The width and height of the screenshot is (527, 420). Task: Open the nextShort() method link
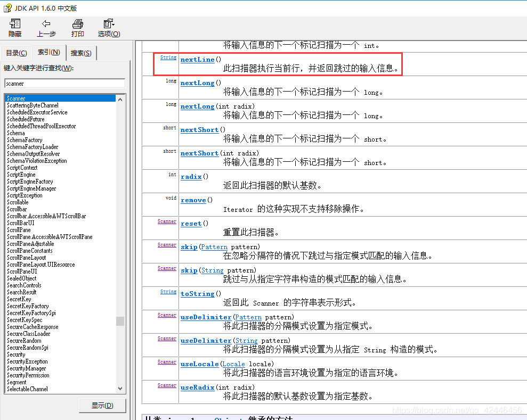pyautogui.click(x=199, y=130)
